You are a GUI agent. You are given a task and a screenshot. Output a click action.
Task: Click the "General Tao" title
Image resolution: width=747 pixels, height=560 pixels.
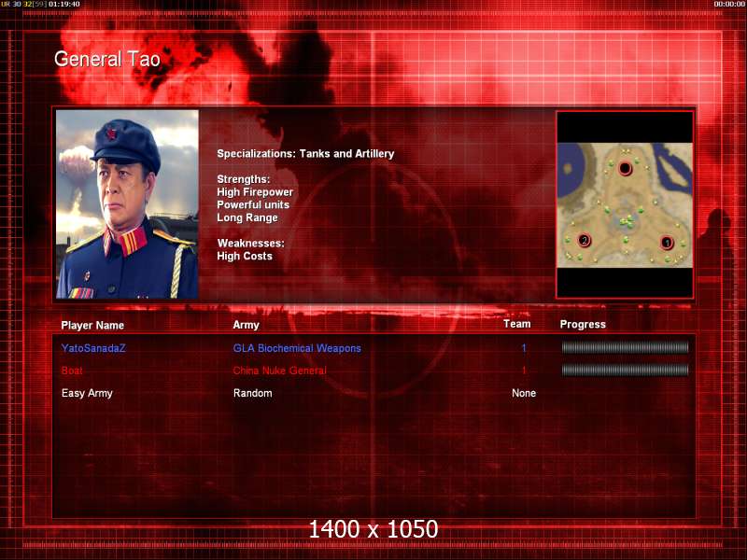(107, 59)
